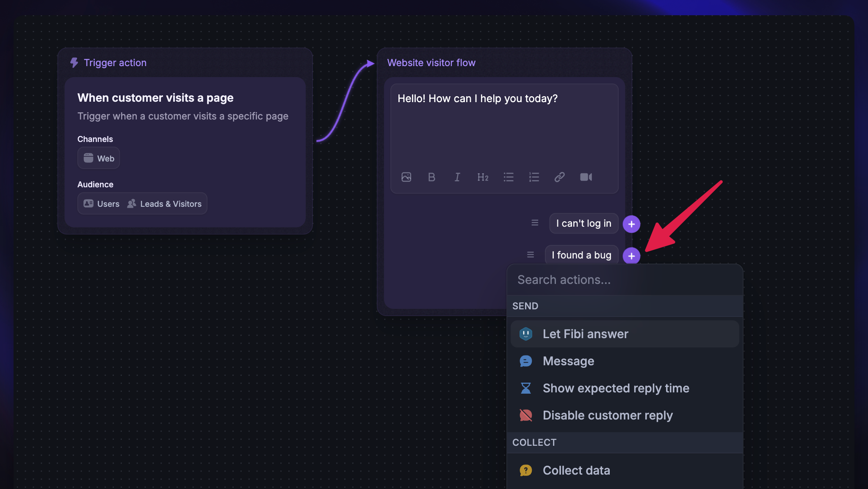Click the I can't log in reply button
This screenshot has height=489, width=868.
tap(583, 223)
